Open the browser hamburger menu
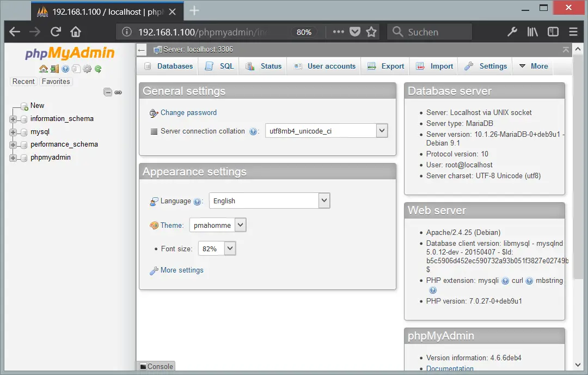This screenshot has width=588, height=375. pos(573,32)
